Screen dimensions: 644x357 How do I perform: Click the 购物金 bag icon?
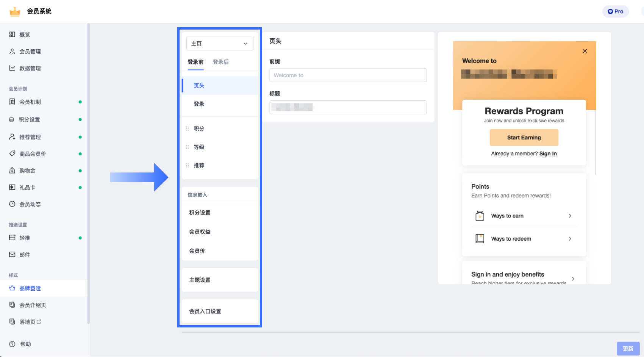[x=12, y=171]
